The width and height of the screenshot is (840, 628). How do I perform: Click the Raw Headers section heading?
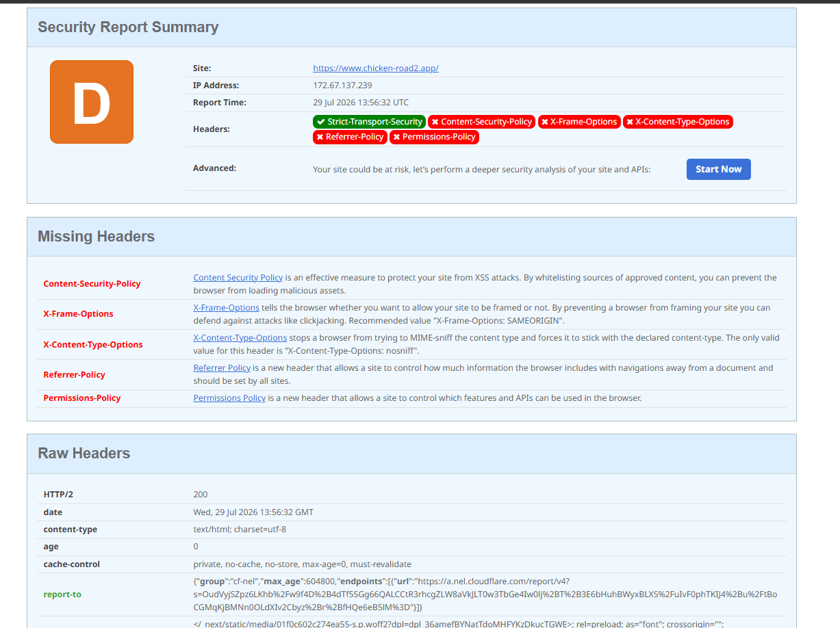pos(84,454)
